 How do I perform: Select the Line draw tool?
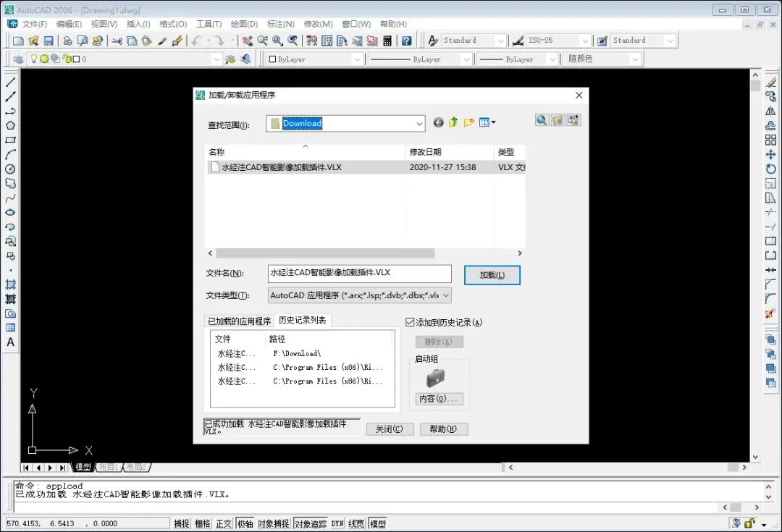coord(10,82)
